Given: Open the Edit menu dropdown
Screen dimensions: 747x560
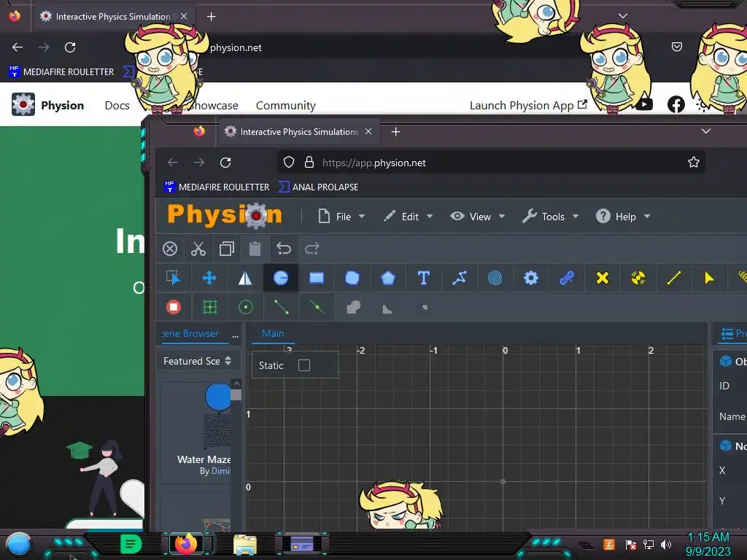Looking at the screenshot, I should point(409,217).
